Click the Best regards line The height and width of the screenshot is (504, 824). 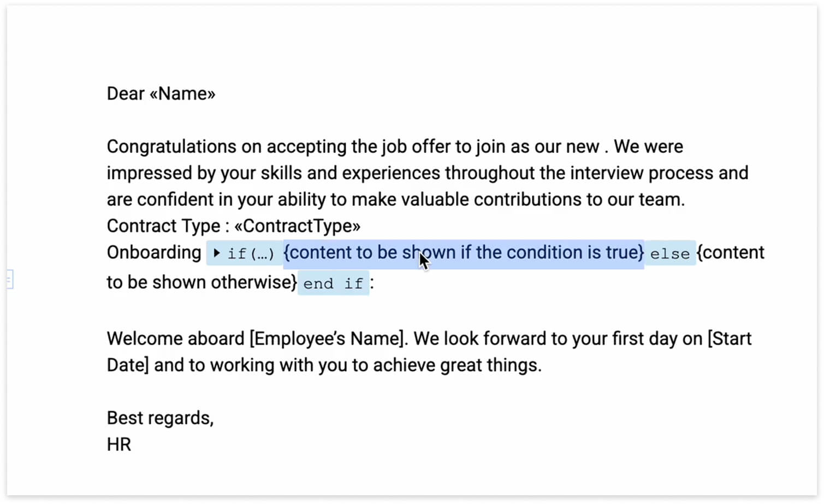161,418
